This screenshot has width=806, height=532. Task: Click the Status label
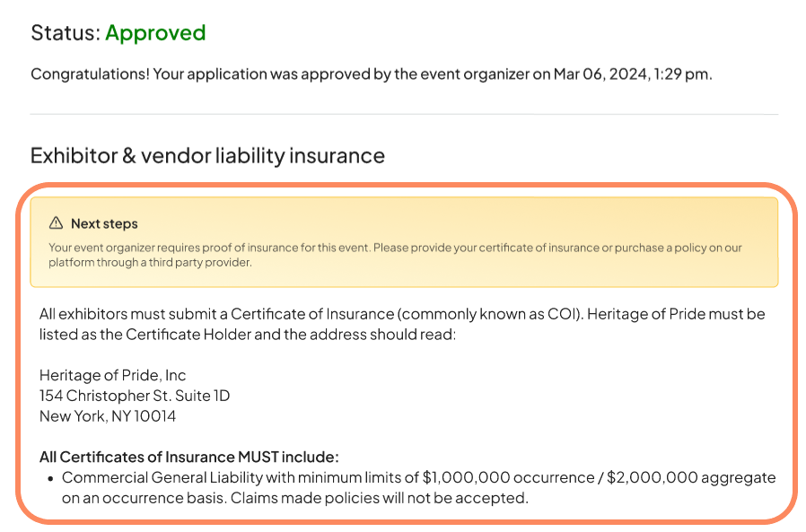coord(65,33)
